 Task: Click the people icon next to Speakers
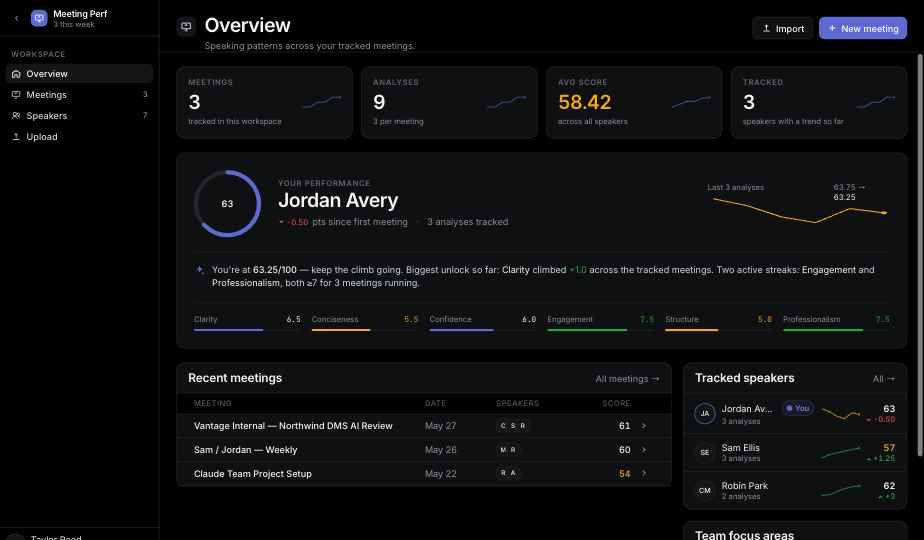16,116
